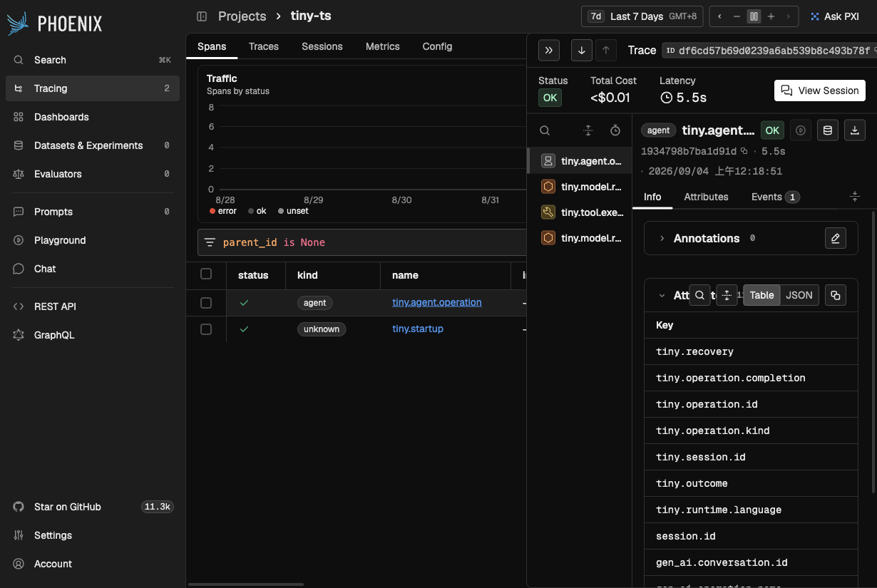Open the tiny.startup span link

(418, 329)
